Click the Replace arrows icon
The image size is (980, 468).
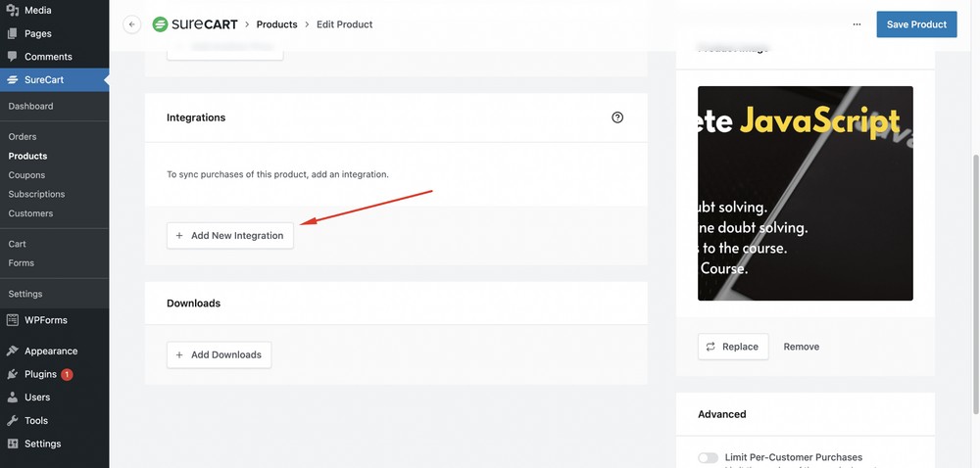710,347
